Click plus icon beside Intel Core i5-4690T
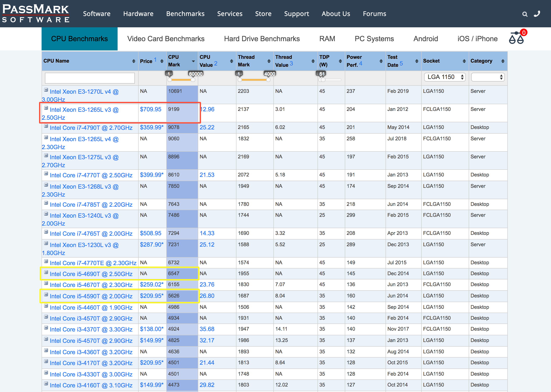The width and height of the screenshot is (551, 392). click(x=46, y=272)
